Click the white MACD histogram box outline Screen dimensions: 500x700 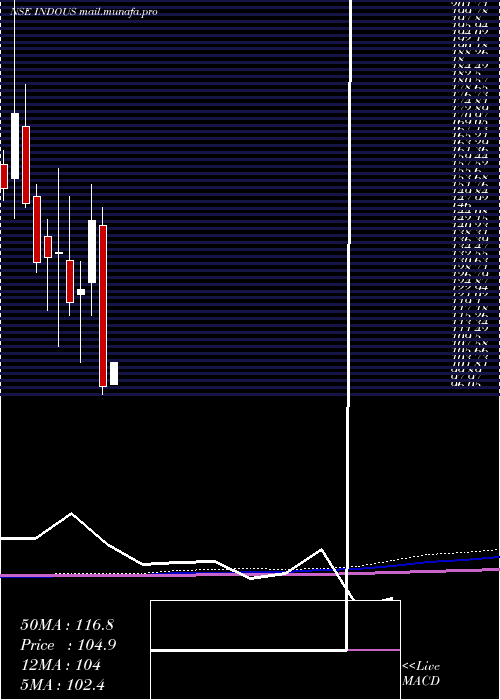coord(275,650)
